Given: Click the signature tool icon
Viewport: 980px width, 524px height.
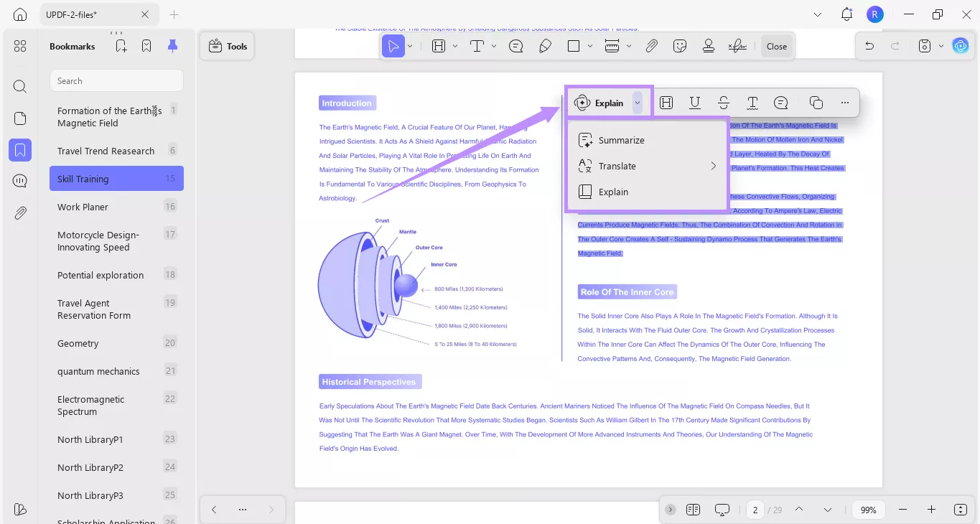Looking at the screenshot, I should 737,46.
